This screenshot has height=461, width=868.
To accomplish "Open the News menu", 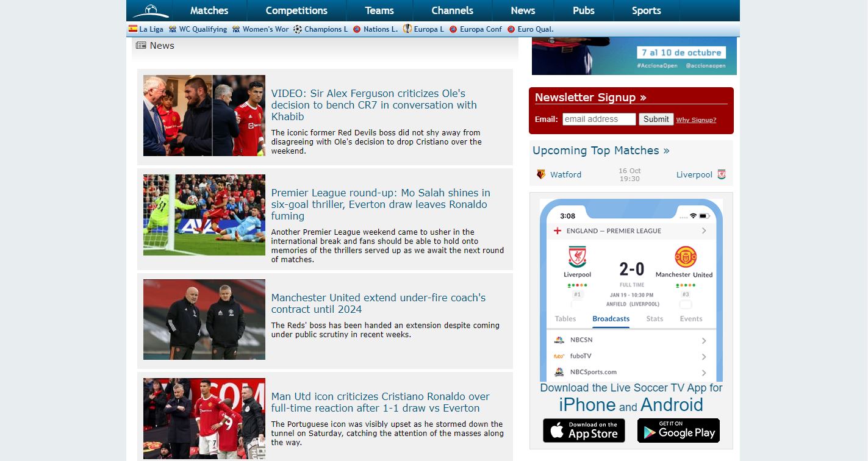I will point(523,10).
